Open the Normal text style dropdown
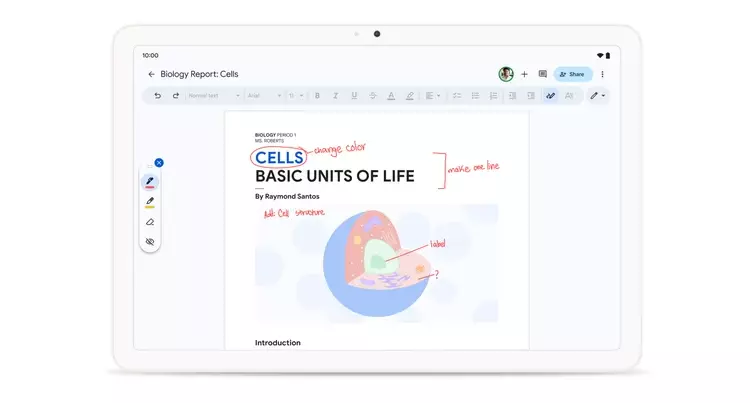 [x=214, y=96]
